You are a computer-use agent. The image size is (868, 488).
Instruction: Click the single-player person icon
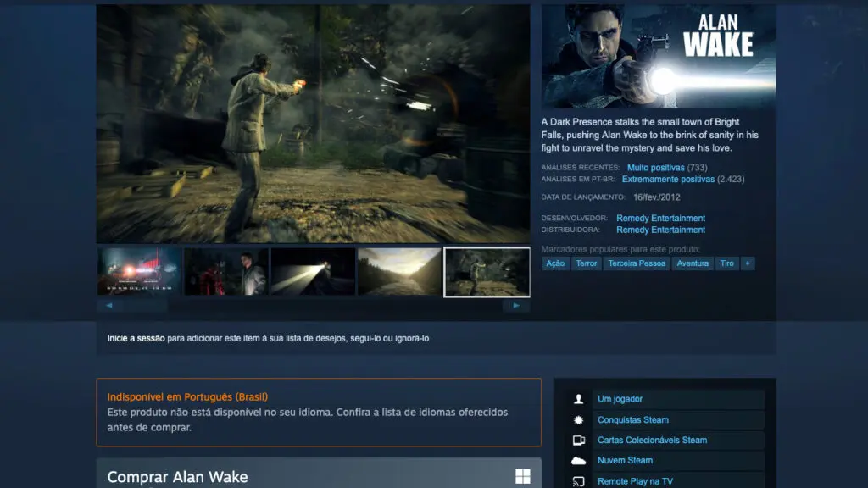[x=579, y=399]
